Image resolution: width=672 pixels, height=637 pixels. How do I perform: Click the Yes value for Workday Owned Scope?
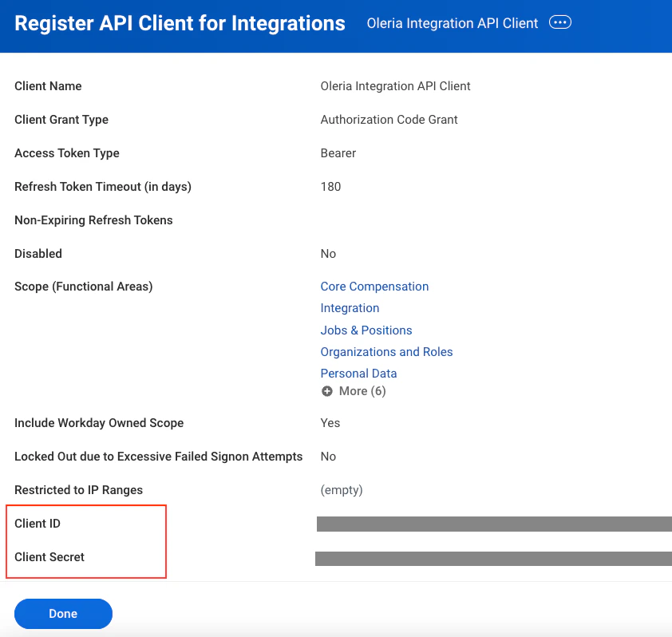click(x=330, y=423)
